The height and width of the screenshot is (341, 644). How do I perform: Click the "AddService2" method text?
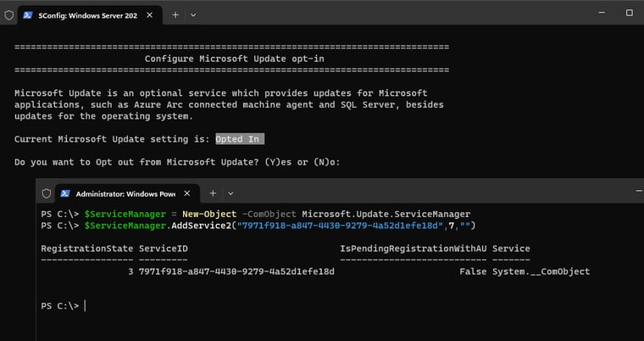(202, 226)
